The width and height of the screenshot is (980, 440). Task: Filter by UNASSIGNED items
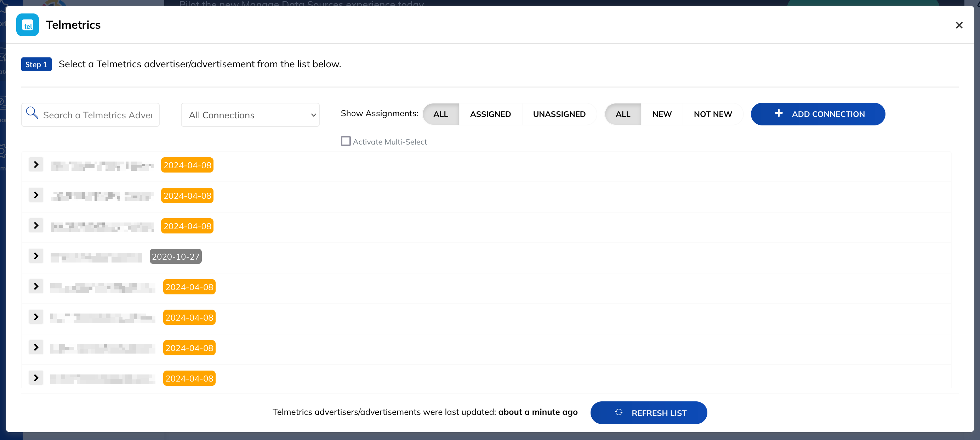pyautogui.click(x=559, y=114)
